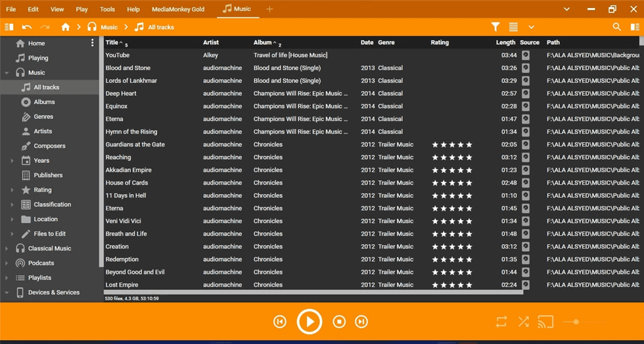Expand the Playlists tree node

click(x=7, y=278)
